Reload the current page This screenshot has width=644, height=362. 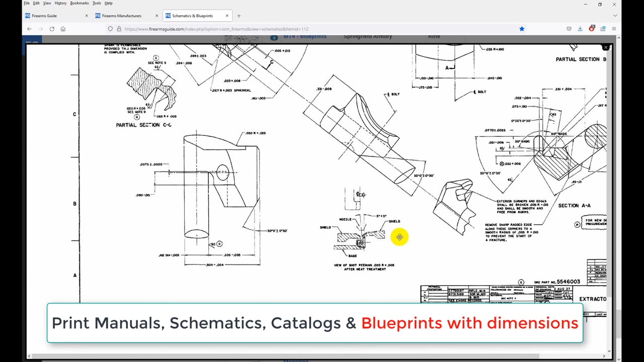pyautogui.click(x=52, y=29)
